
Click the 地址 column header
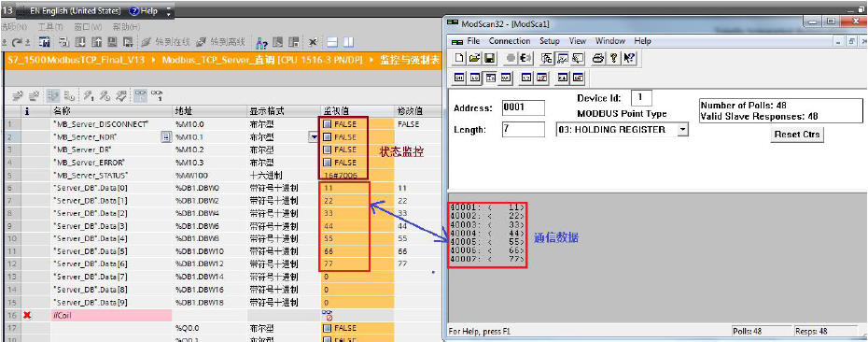(209, 111)
